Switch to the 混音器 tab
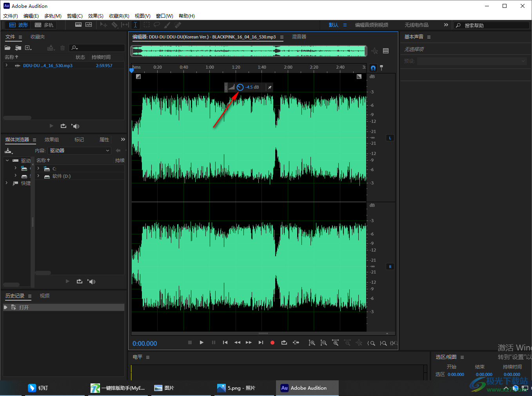The width and height of the screenshot is (532, 396). pyautogui.click(x=299, y=36)
